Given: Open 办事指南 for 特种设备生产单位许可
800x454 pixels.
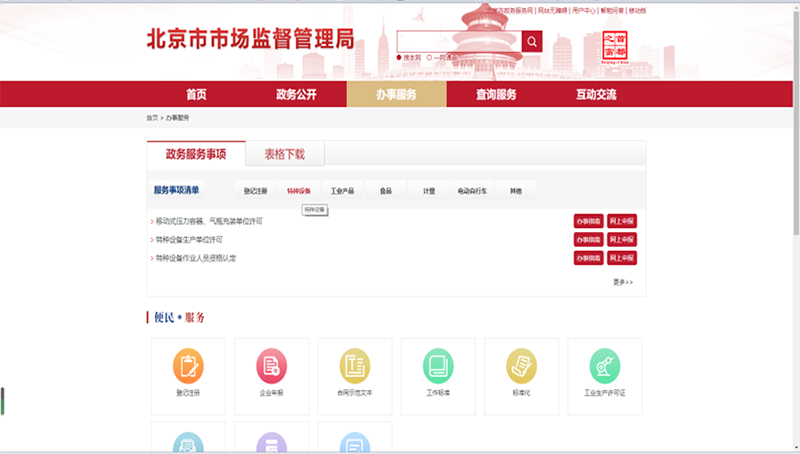Looking at the screenshot, I should click(x=588, y=240).
